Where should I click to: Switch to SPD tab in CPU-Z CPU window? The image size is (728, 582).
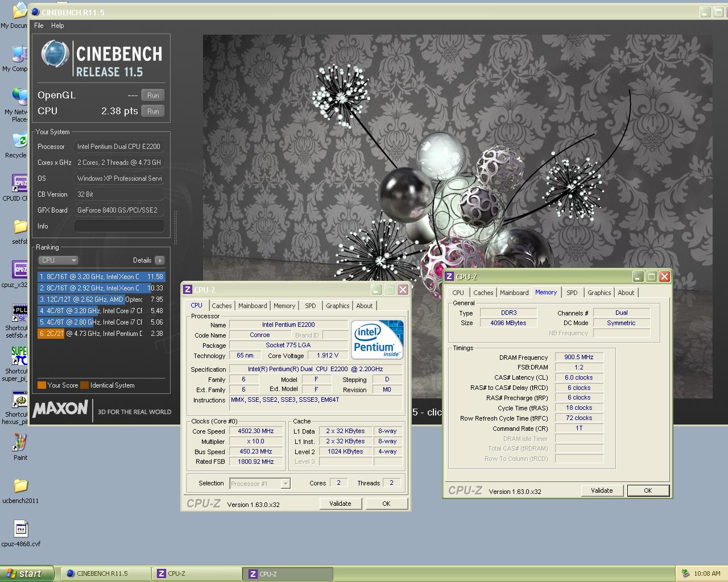(x=310, y=306)
